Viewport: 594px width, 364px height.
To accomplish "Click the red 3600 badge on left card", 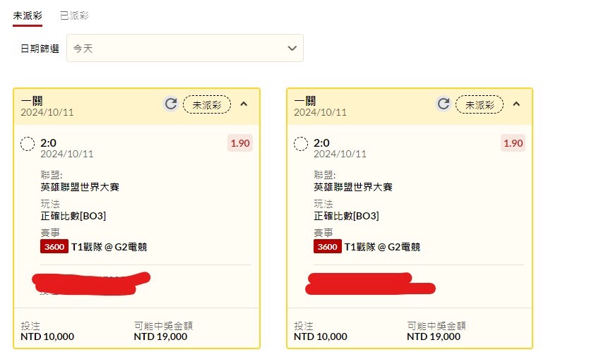I will [x=54, y=247].
